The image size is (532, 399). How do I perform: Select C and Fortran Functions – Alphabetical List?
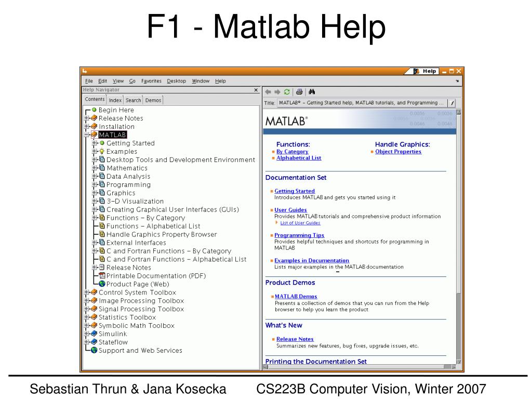click(x=177, y=259)
